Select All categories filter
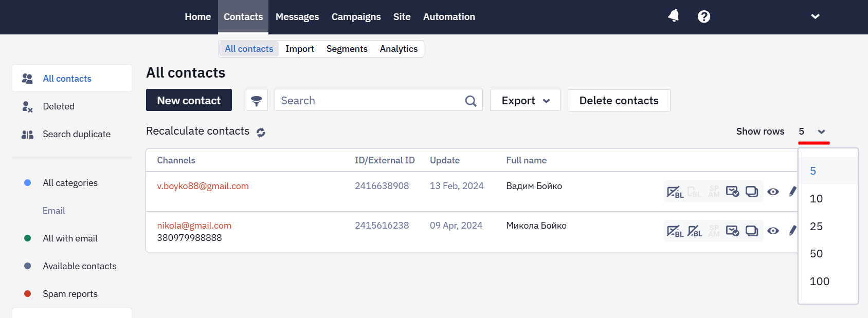This screenshot has height=318, width=868. click(x=70, y=183)
